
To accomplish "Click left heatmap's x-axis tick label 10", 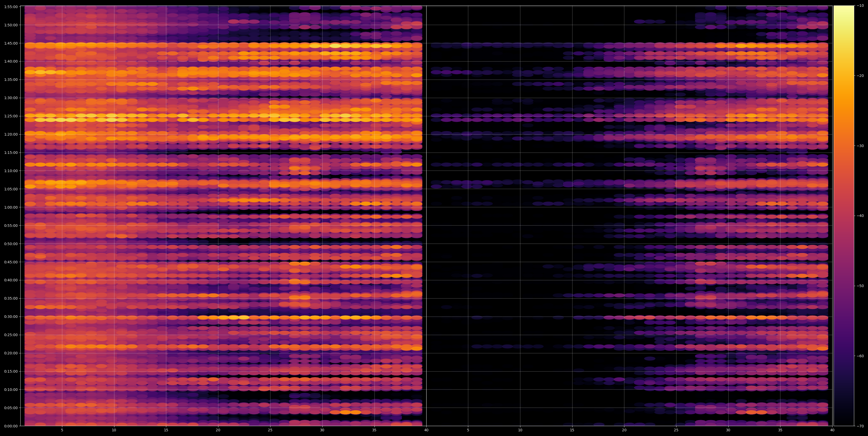I will [114, 430].
